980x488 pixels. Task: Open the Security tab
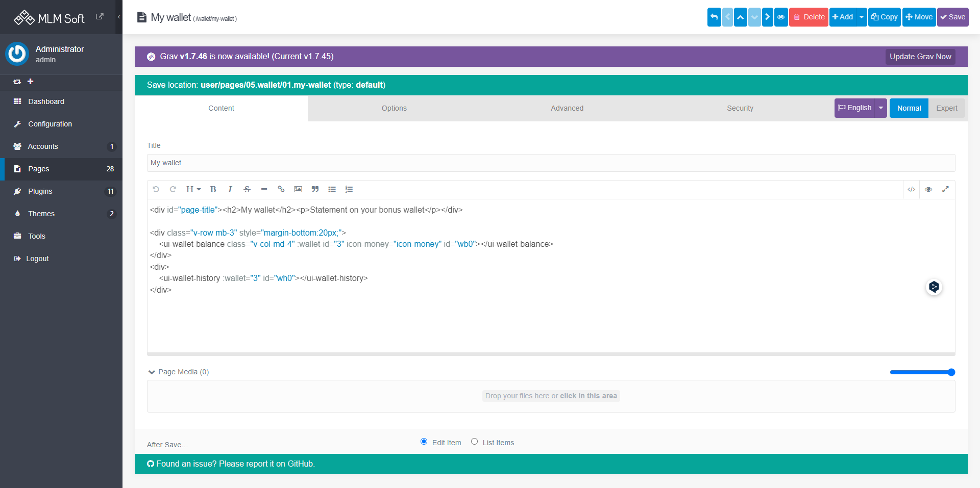(740, 108)
